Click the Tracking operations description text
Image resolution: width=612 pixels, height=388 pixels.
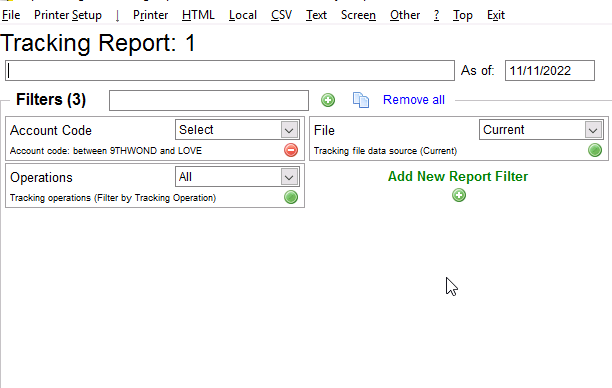(x=113, y=198)
